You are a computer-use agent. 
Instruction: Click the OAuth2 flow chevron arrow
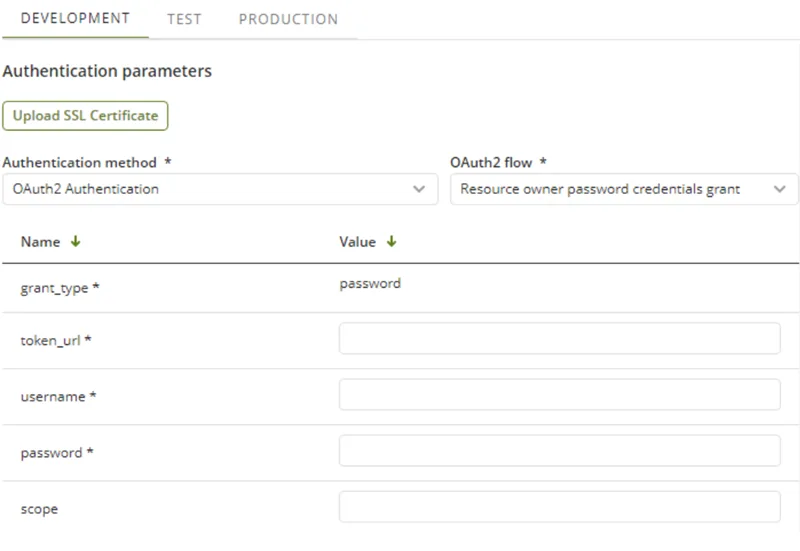coord(780,189)
